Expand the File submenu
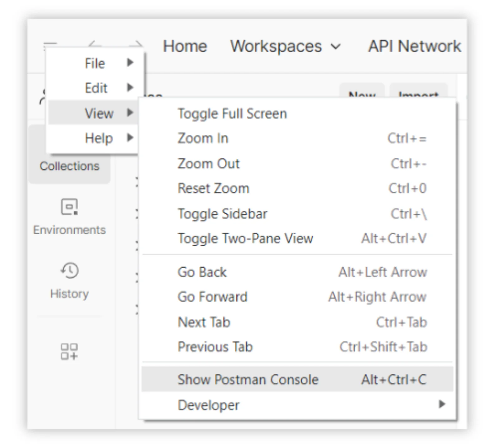499x448 pixels. 95,63
